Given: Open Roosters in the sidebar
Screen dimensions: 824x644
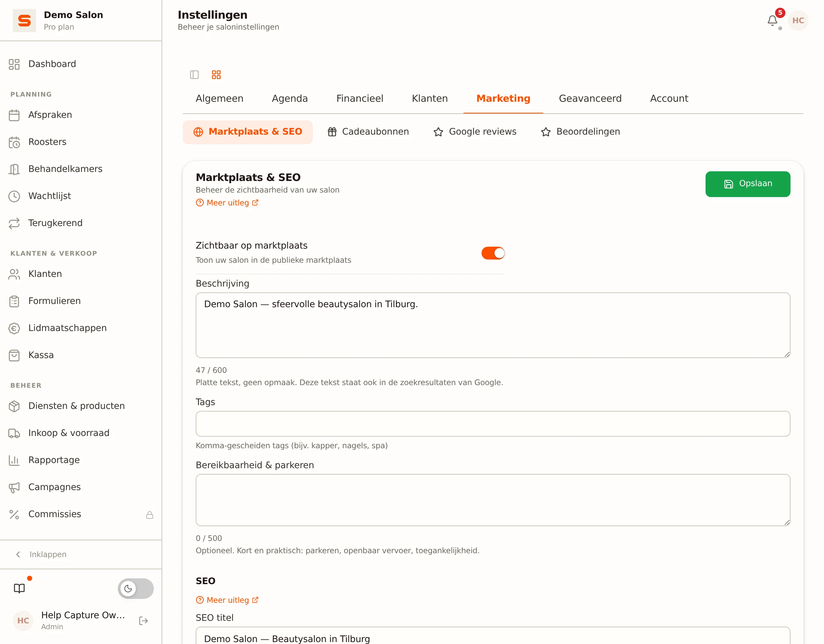Looking at the screenshot, I should coord(81,142).
